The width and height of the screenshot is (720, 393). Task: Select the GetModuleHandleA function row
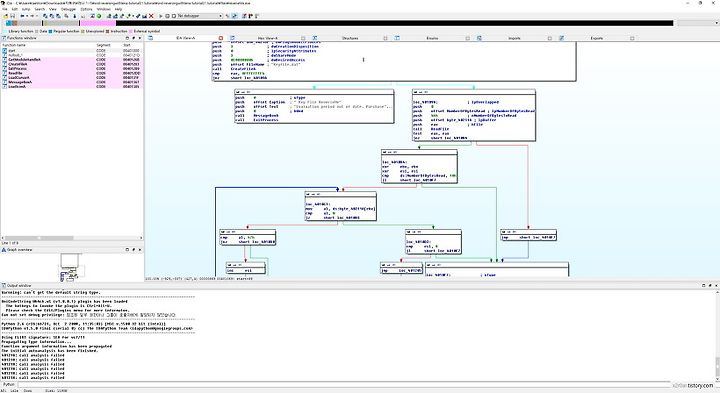[x=72, y=60]
